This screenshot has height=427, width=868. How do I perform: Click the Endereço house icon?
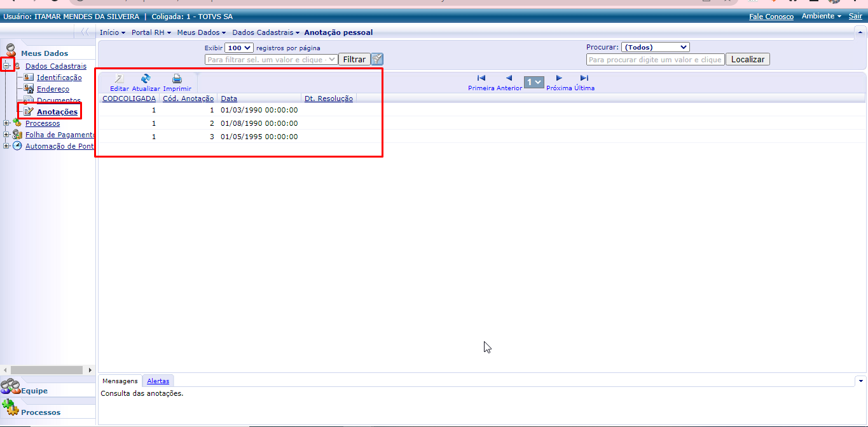29,89
